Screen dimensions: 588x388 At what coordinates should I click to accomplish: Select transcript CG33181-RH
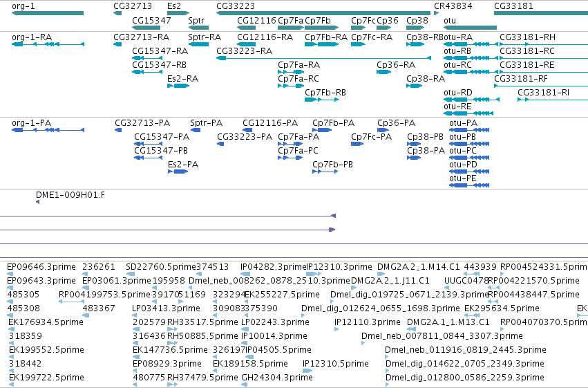pyautogui.click(x=544, y=44)
